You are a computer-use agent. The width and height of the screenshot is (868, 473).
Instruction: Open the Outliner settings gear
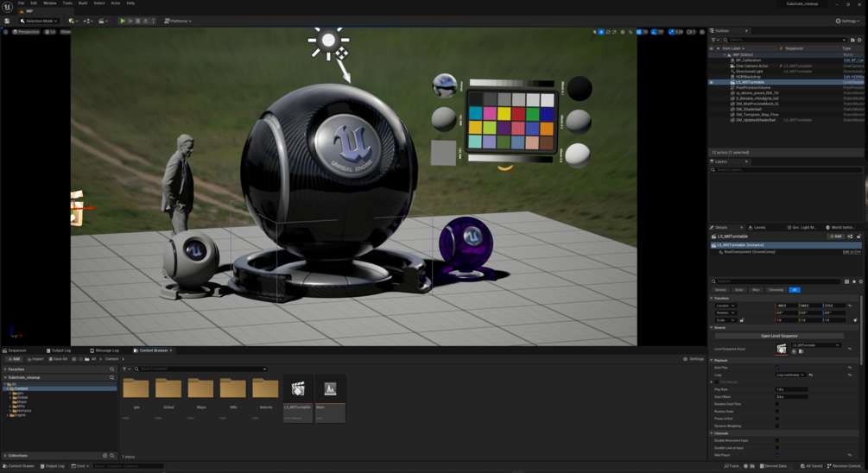pos(859,40)
